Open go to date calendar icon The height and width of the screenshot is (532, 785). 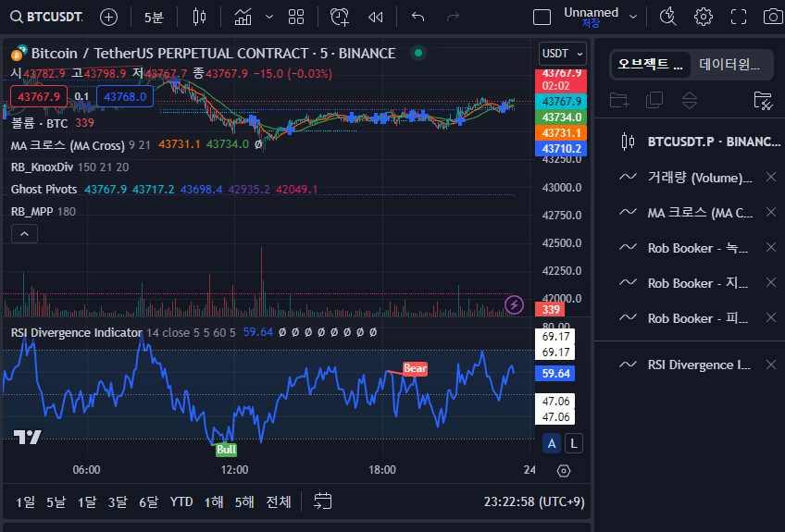tap(322, 501)
